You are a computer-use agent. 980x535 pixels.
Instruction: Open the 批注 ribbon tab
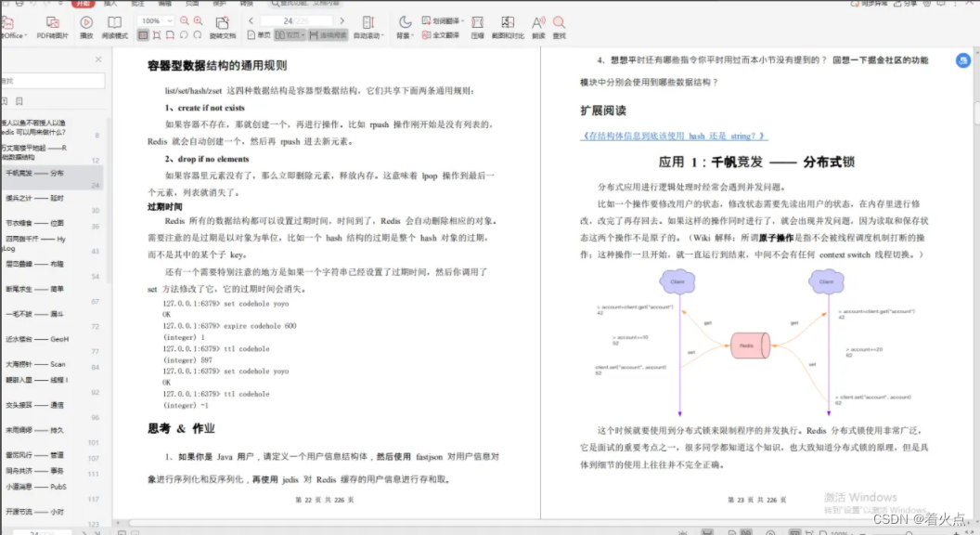click(x=137, y=4)
